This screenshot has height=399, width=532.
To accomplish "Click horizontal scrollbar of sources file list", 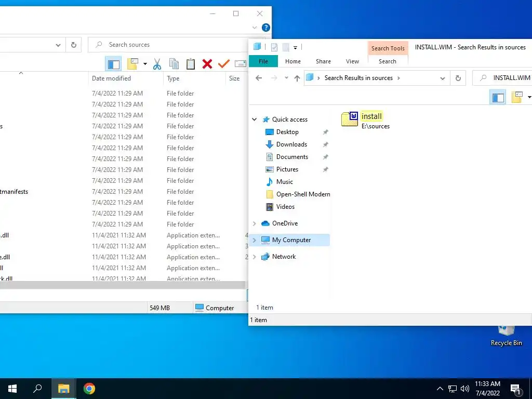I will tap(123, 285).
